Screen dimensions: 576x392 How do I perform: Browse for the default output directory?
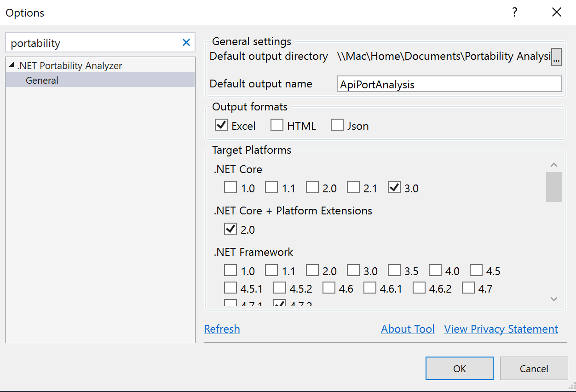click(557, 57)
